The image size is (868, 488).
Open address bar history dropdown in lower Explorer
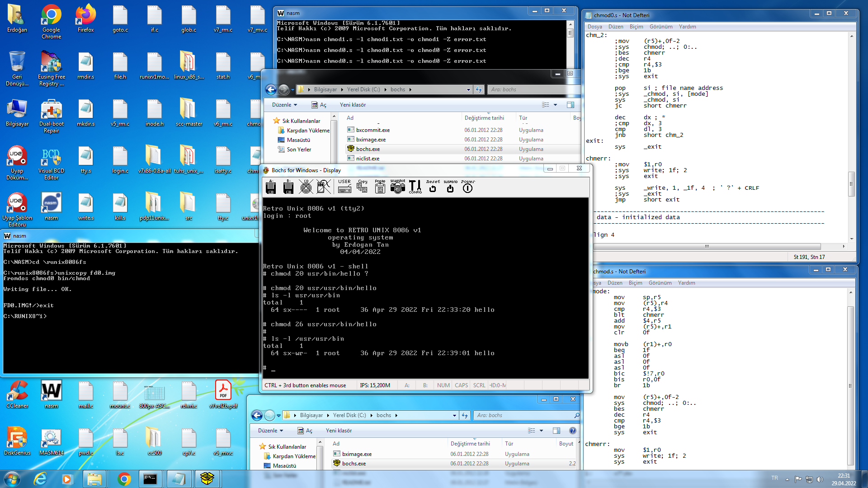click(454, 415)
